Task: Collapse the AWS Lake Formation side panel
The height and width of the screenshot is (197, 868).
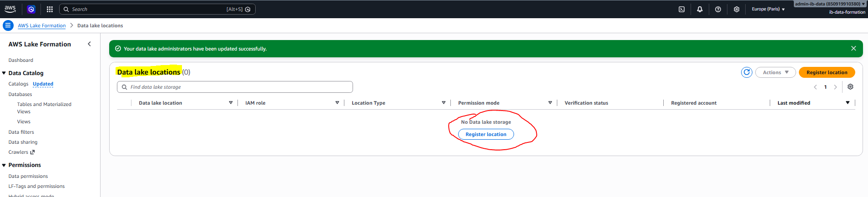Action: (89, 44)
